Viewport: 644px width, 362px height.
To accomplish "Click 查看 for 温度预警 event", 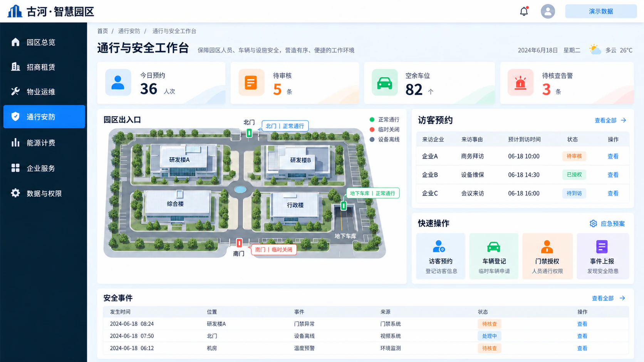I will 582,348.
